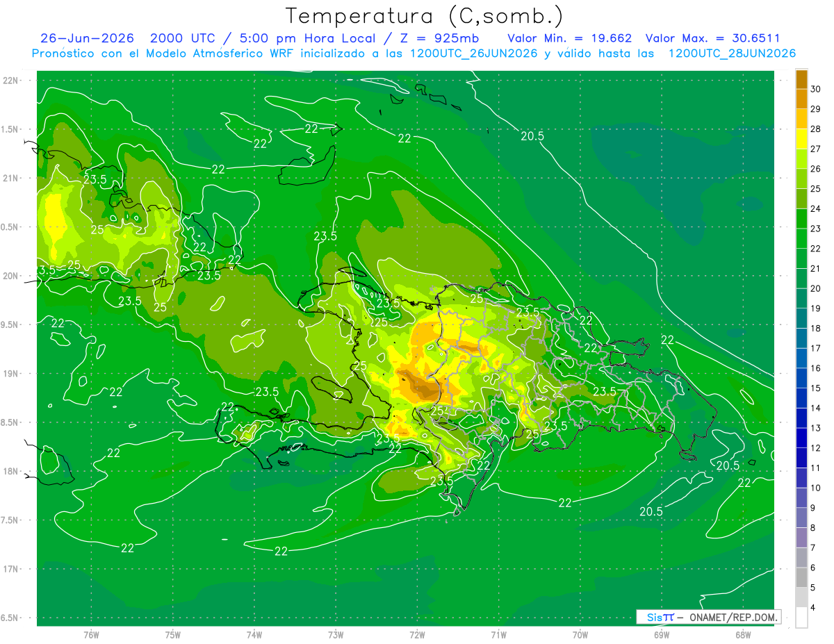Pick the purple swatch between 8 and 9

click(801, 518)
